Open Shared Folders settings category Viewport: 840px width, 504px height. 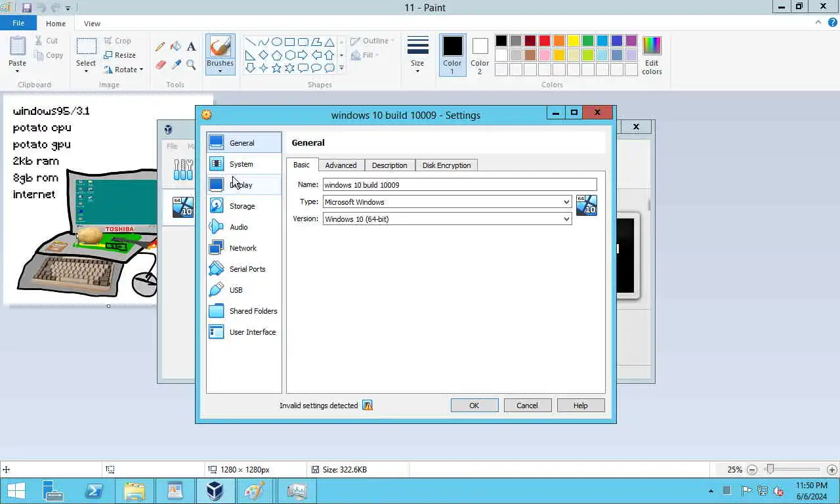click(x=244, y=311)
